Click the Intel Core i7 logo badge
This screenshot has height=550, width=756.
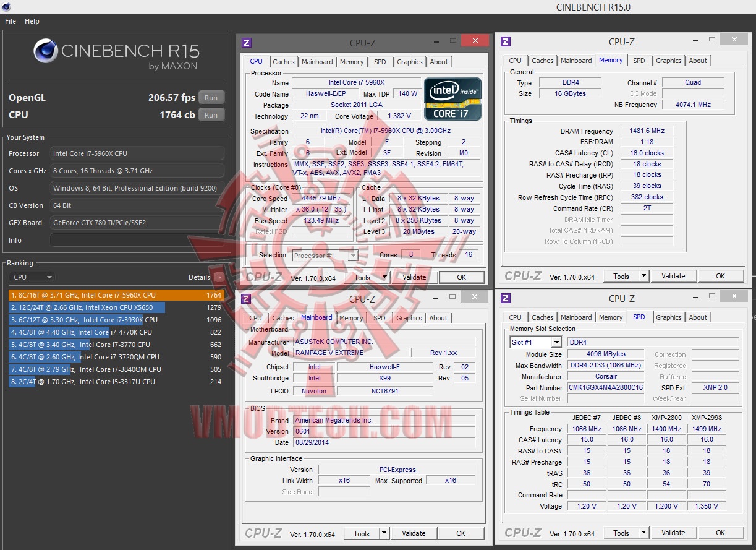(452, 99)
